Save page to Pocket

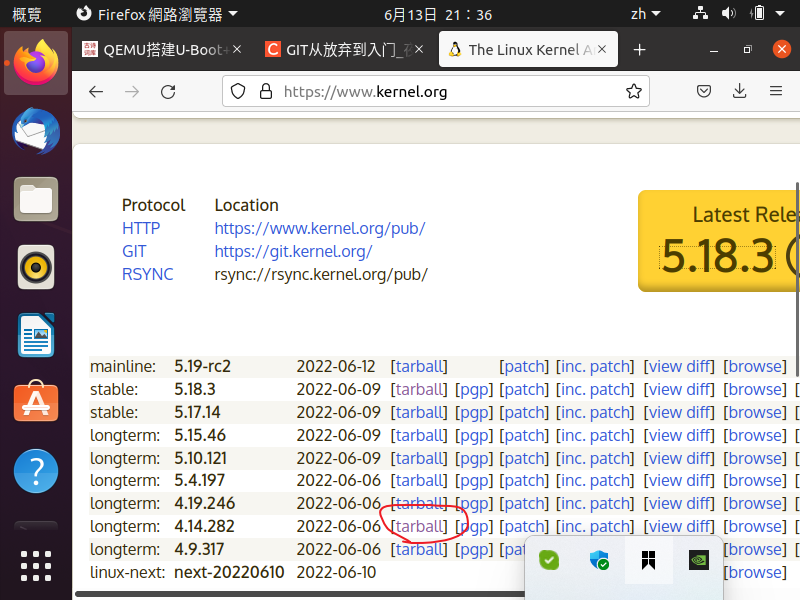click(704, 91)
